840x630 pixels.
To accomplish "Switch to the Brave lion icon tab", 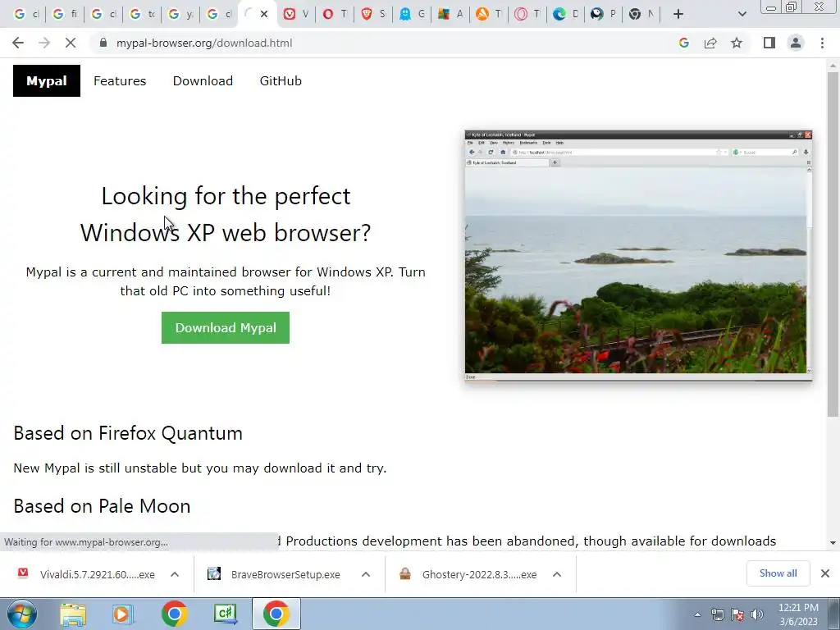I will [373, 14].
